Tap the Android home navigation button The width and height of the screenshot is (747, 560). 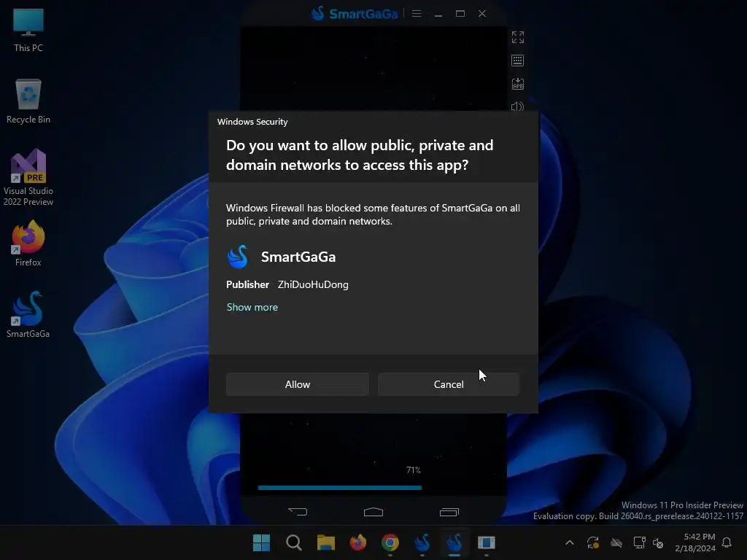tap(373, 512)
